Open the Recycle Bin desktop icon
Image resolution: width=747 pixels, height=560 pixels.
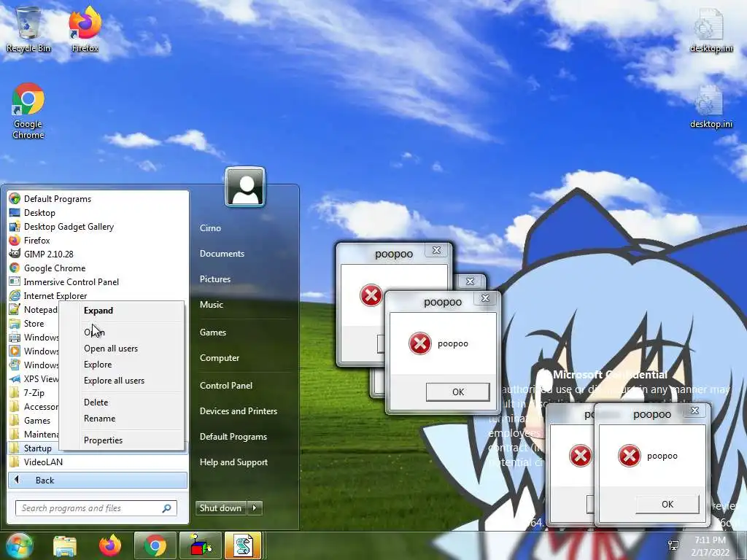(28, 29)
